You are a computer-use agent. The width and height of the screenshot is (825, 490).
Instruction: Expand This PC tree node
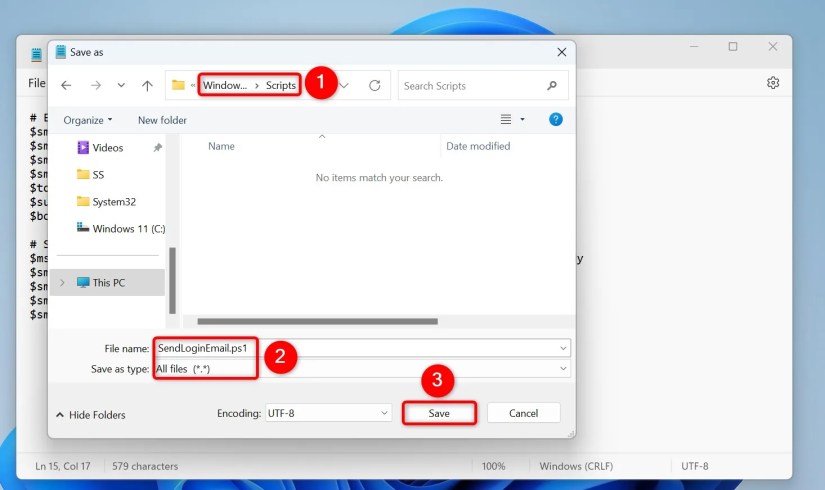tap(62, 283)
